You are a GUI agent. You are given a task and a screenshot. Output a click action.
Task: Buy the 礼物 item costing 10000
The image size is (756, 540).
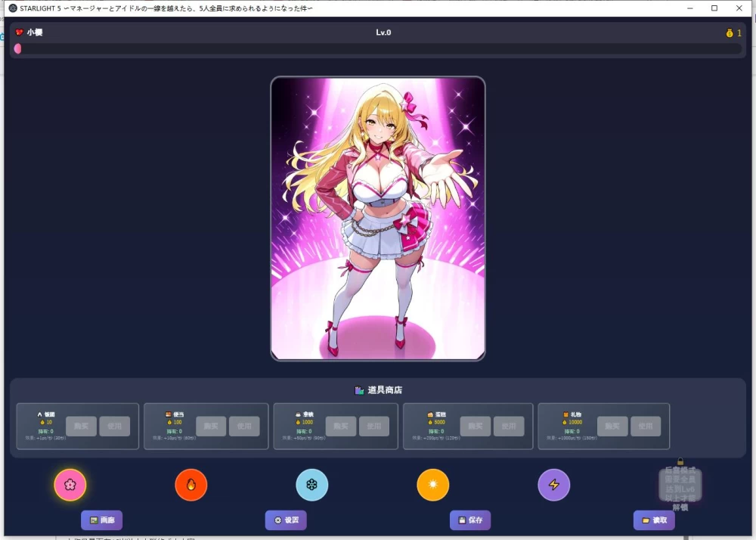[x=612, y=427]
